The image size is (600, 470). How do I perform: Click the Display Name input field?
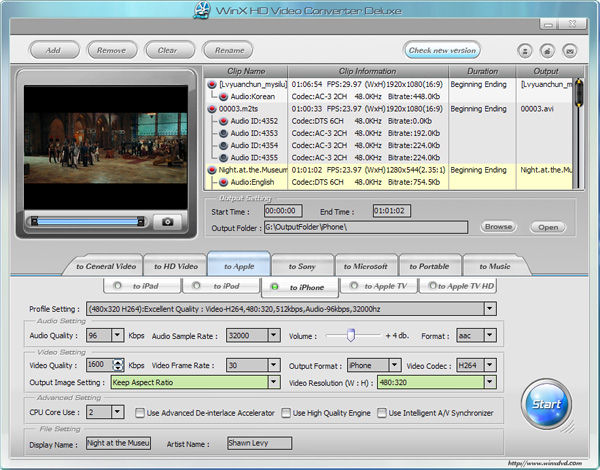(118, 443)
